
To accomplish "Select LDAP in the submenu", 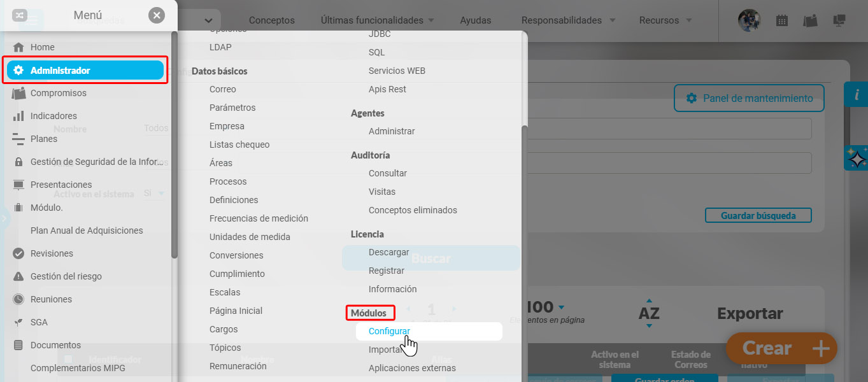I will 220,47.
